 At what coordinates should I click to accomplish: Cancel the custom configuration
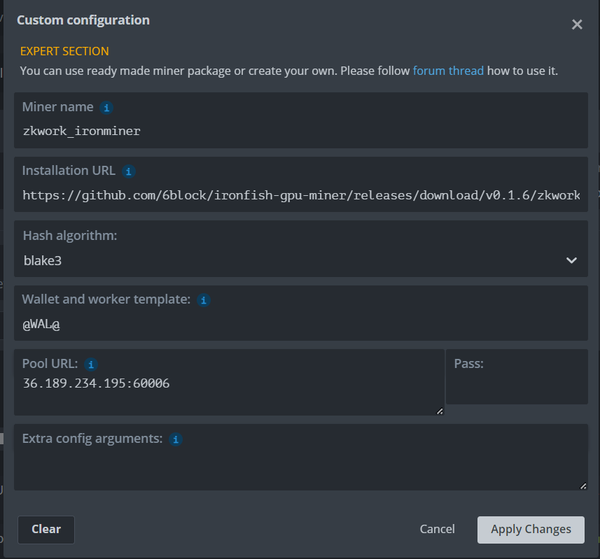click(437, 529)
